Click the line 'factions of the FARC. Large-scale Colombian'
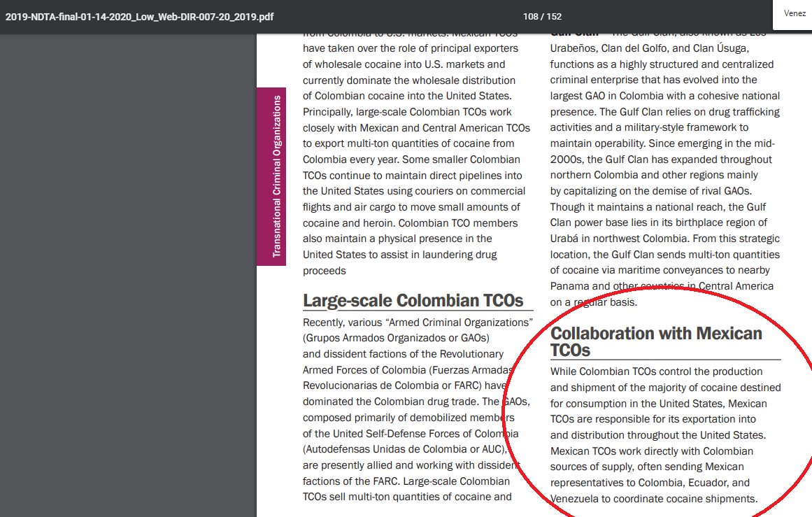Viewport: 812px width, 517px height. (406, 481)
